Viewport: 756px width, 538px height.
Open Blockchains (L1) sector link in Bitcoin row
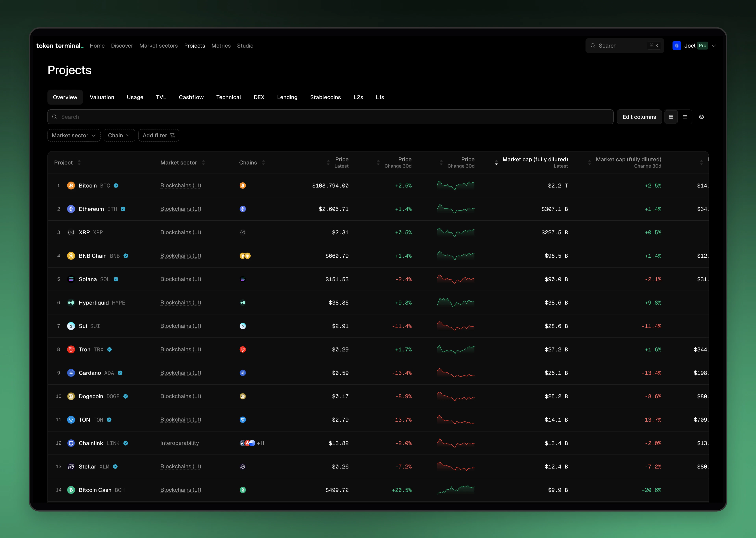coord(181,186)
